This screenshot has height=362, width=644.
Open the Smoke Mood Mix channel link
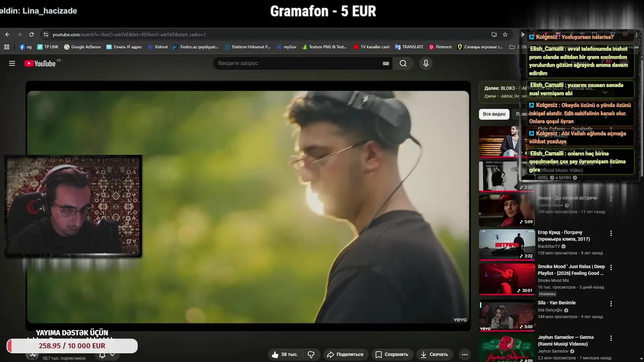pyautogui.click(x=553, y=281)
